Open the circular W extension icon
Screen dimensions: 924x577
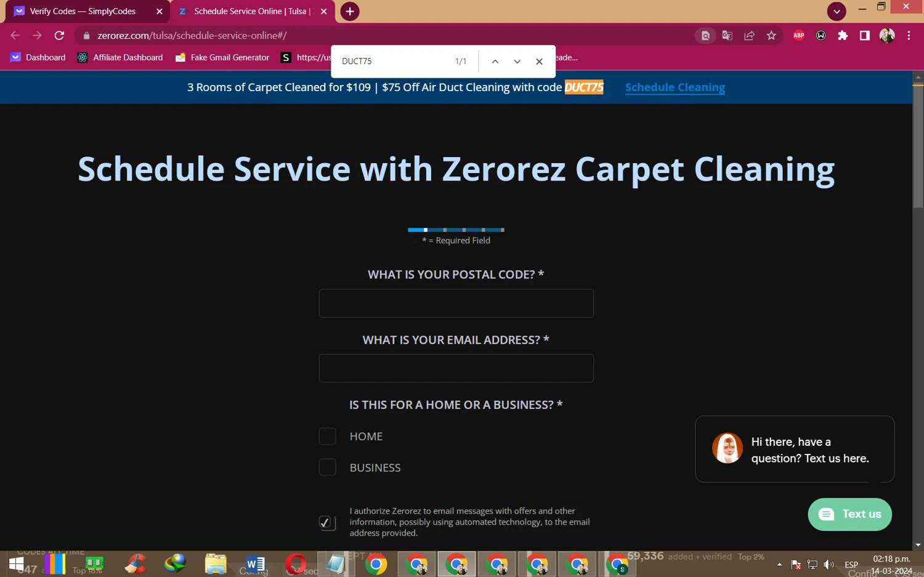pyautogui.click(x=821, y=36)
